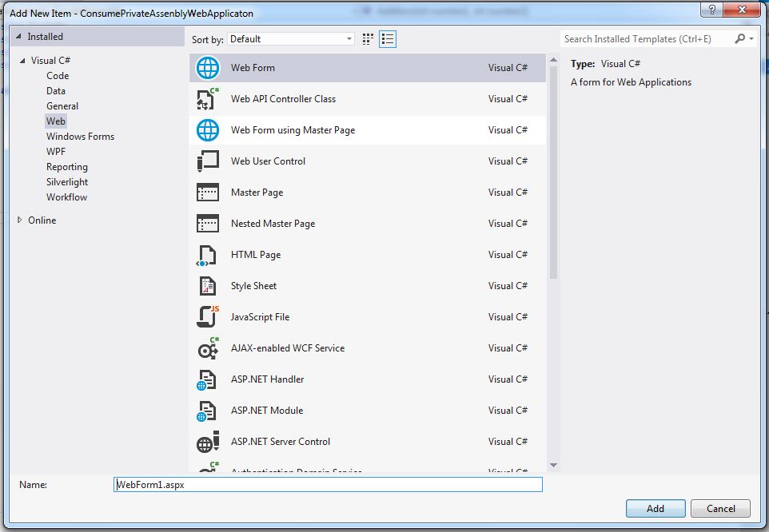Select the Windows Forms category

[81, 136]
